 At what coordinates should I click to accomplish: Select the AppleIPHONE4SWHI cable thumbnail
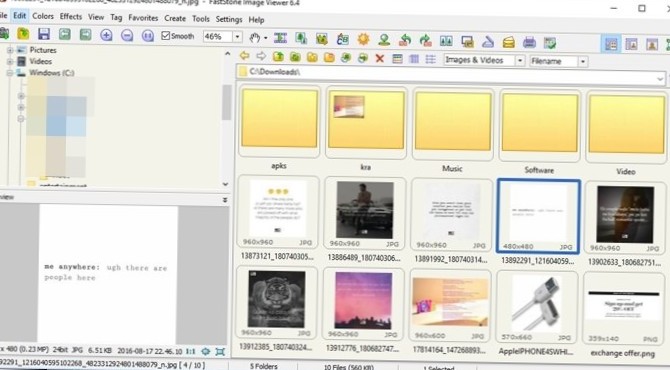click(536, 307)
